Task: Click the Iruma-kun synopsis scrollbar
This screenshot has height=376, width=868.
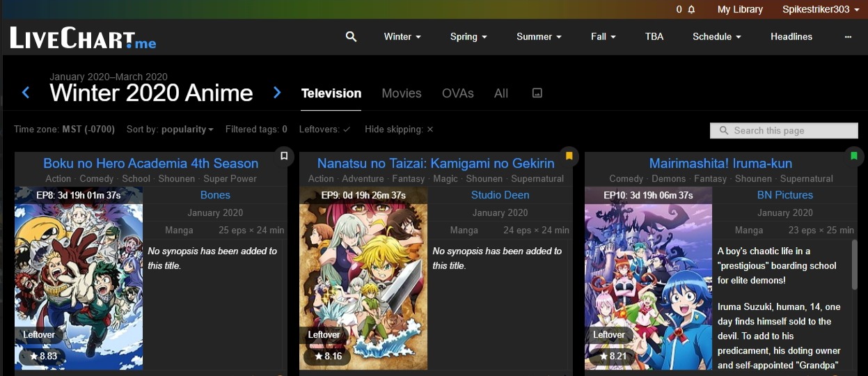Action: pyautogui.click(x=855, y=265)
